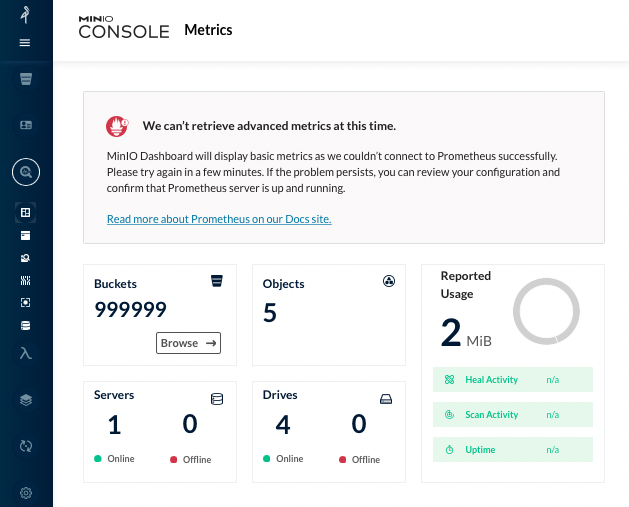Click the Online label in Servers card
Viewport: 629px width, 507px height.
pos(121,458)
